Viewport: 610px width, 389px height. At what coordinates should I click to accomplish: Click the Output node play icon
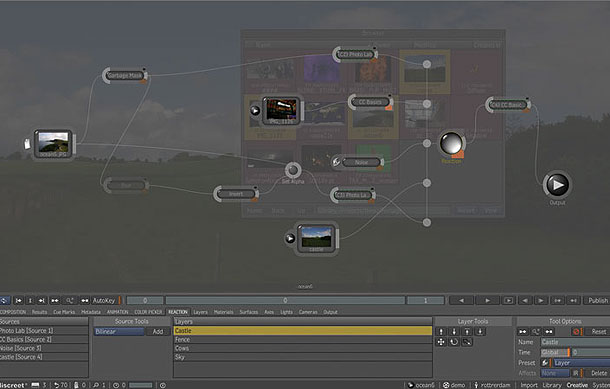click(x=557, y=185)
